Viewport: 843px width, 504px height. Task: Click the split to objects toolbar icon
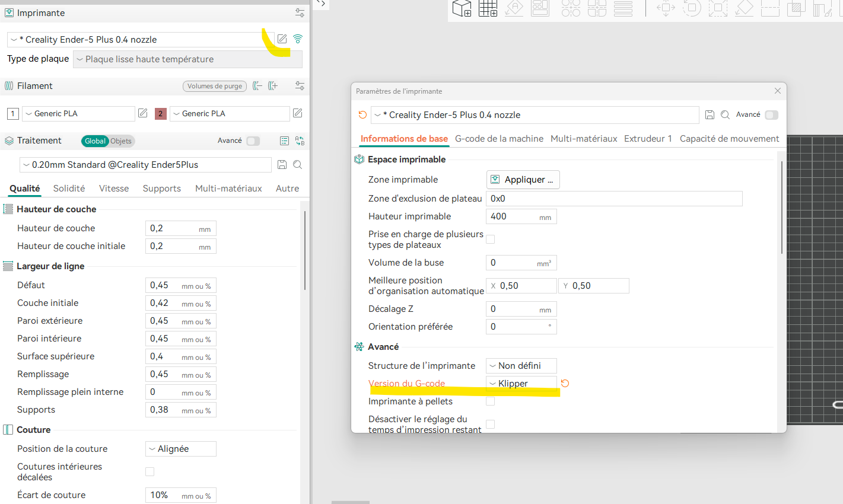pos(571,8)
